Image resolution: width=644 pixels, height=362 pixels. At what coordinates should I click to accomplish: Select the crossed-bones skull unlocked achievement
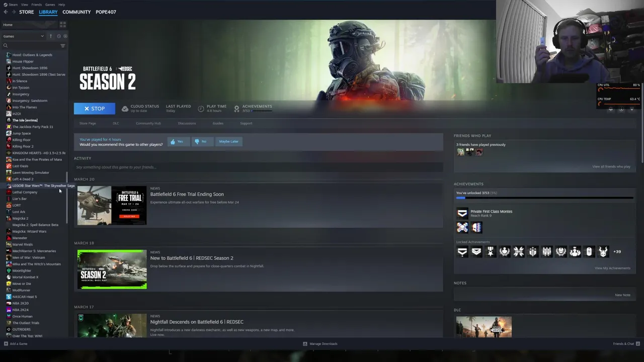pos(462,228)
